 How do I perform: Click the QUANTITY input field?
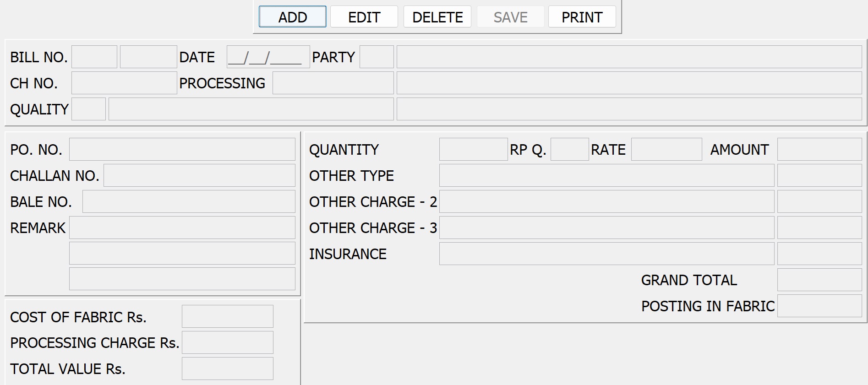(x=473, y=150)
